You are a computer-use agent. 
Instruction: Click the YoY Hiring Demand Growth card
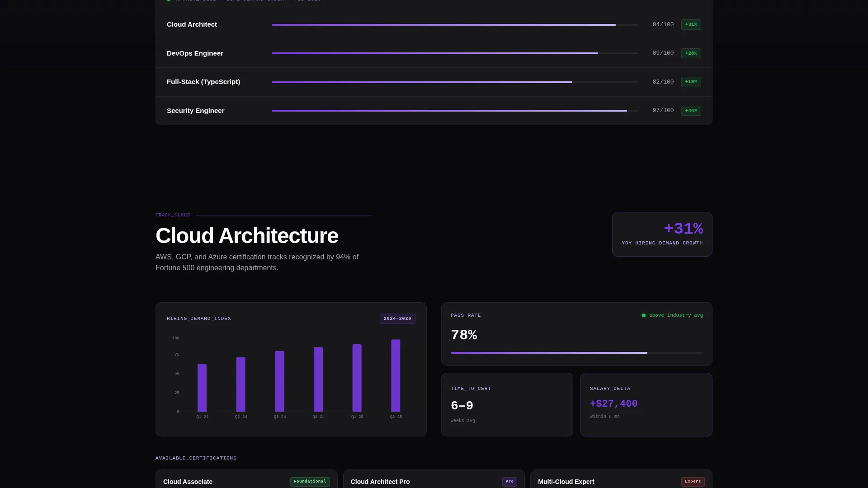662,234
